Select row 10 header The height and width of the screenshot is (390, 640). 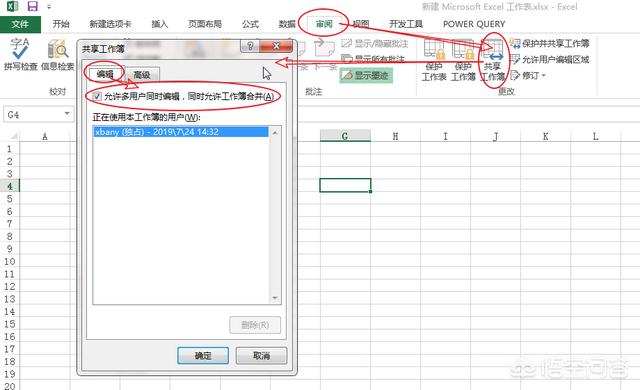pyautogui.click(x=10, y=261)
